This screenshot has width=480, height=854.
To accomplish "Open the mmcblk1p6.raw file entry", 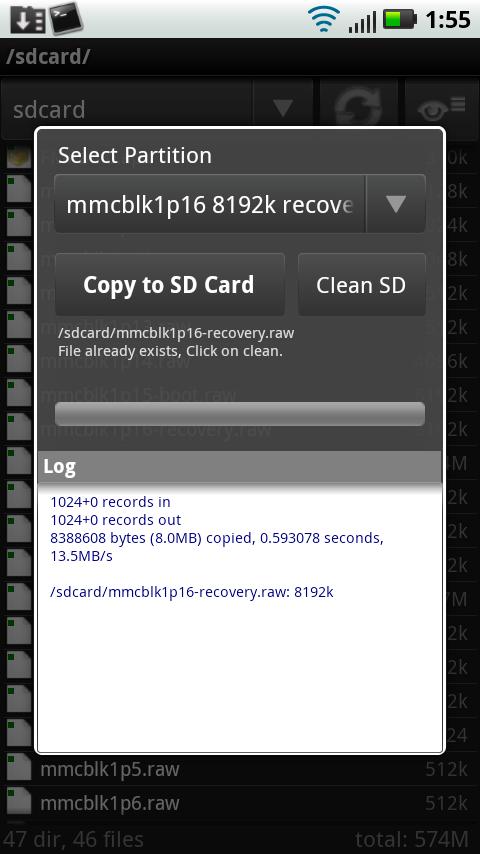I will [240, 803].
